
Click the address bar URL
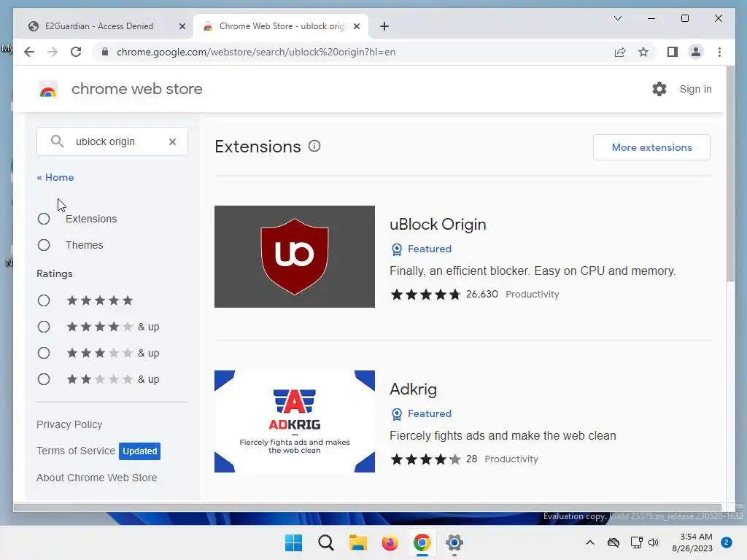tap(256, 52)
